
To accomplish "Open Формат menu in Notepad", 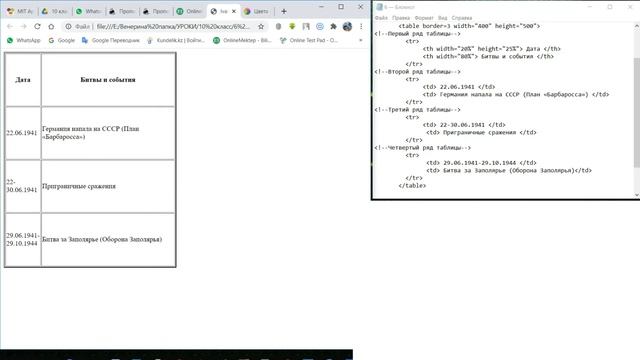I will point(424,18).
